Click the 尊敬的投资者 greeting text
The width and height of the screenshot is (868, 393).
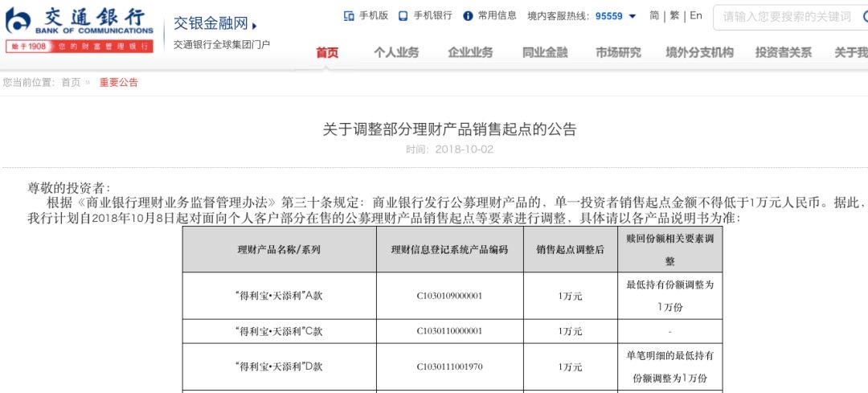[x=69, y=189]
